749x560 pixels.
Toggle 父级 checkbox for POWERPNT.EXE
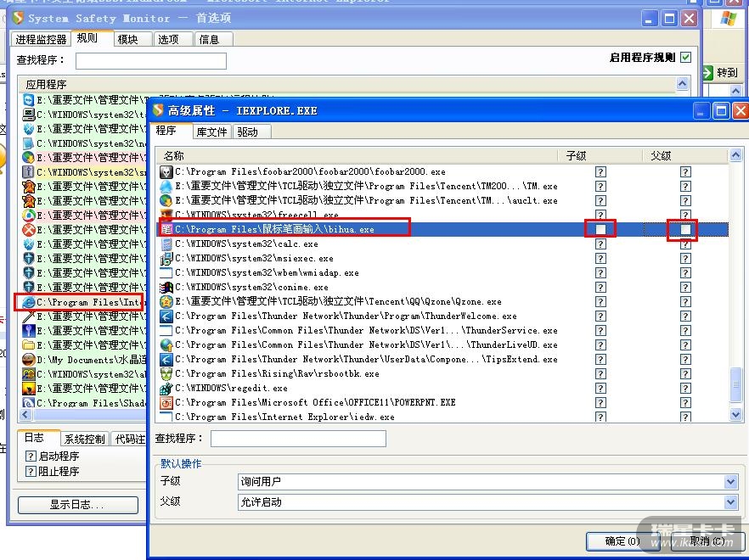pyautogui.click(x=685, y=402)
